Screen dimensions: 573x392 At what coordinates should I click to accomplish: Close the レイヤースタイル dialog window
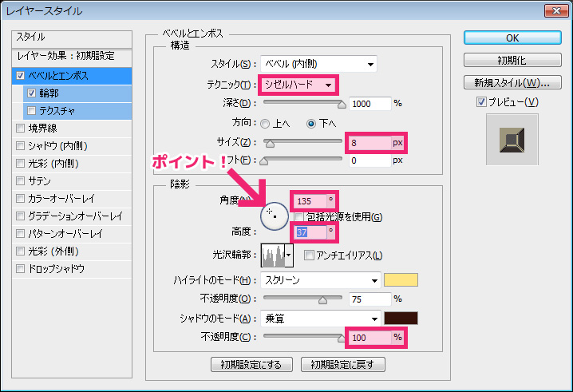[x=555, y=10]
